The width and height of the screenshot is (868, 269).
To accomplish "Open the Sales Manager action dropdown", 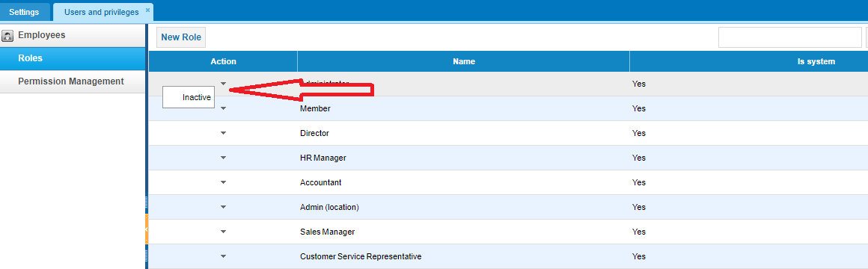I will [223, 232].
